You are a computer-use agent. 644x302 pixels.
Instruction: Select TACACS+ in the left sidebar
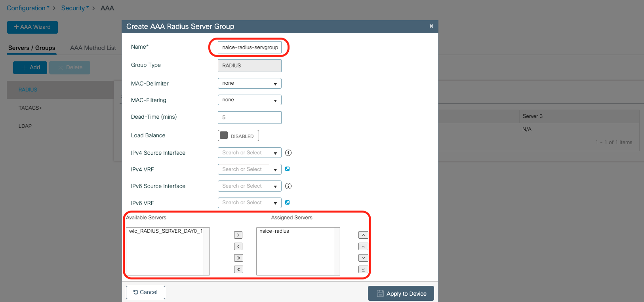click(x=30, y=108)
